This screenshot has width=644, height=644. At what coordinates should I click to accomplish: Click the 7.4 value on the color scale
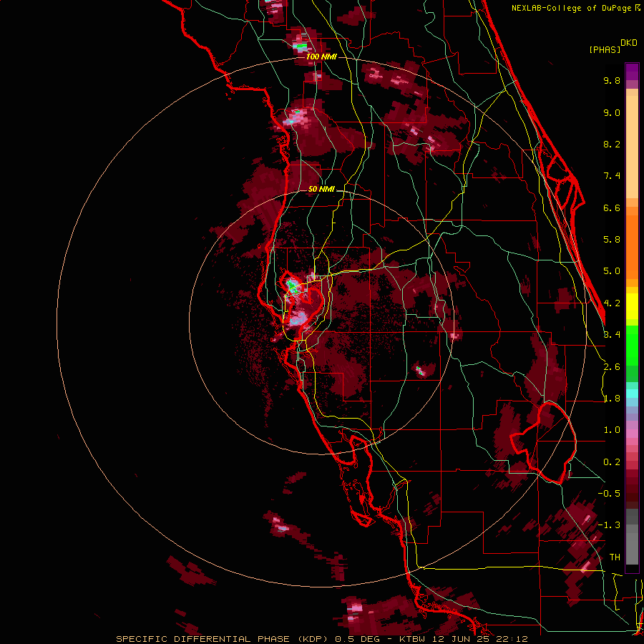click(612, 176)
